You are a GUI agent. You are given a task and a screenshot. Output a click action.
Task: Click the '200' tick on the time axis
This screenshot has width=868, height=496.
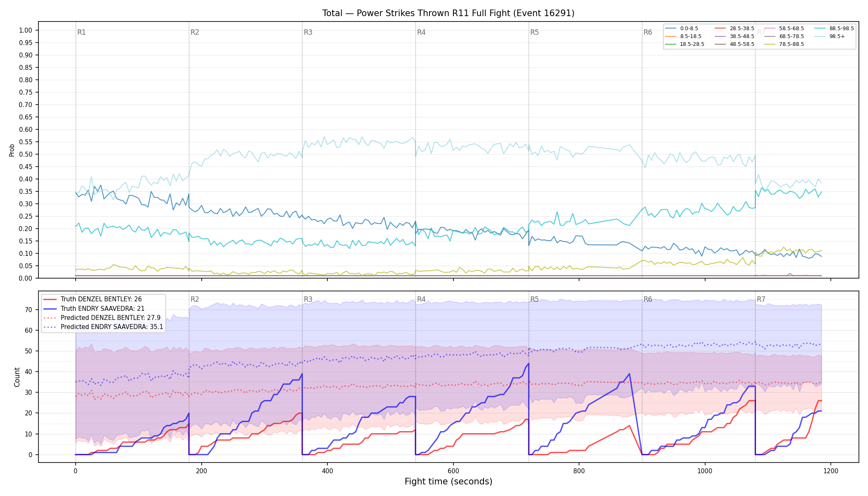(x=201, y=471)
